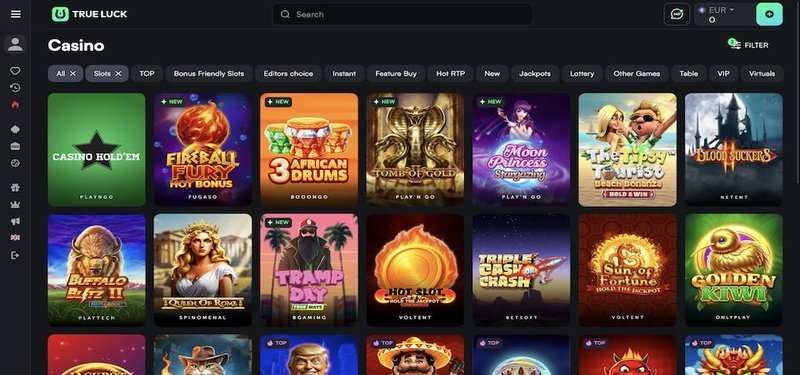The width and height of the screenshot is (800, 375).
Task: Click the green deposit plus button
Action: (x=769, y=14)
